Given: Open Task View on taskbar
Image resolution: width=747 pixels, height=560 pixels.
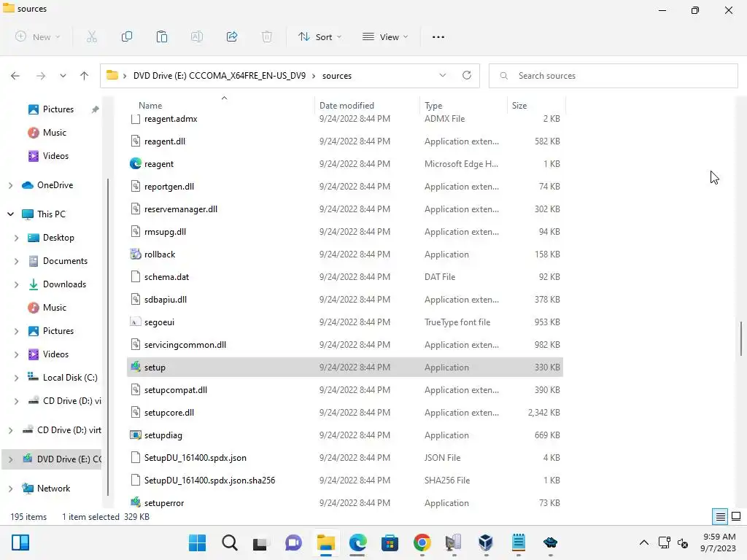Looking at the screenshot, I should (262, 542).
